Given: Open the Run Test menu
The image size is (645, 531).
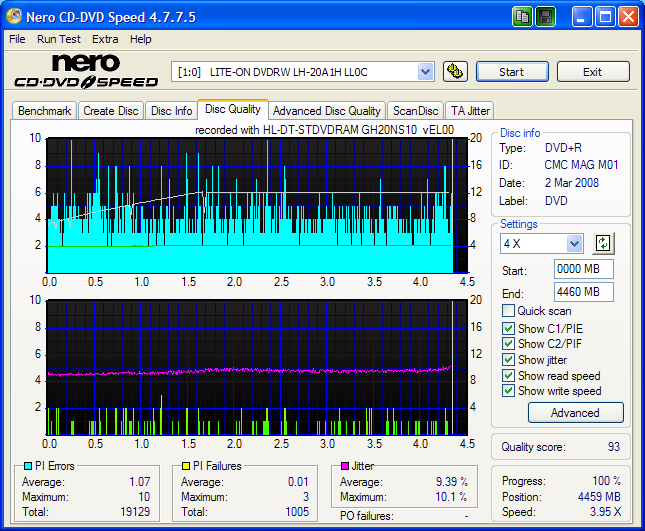Looking at the screenshot, I should coord(59,39).
